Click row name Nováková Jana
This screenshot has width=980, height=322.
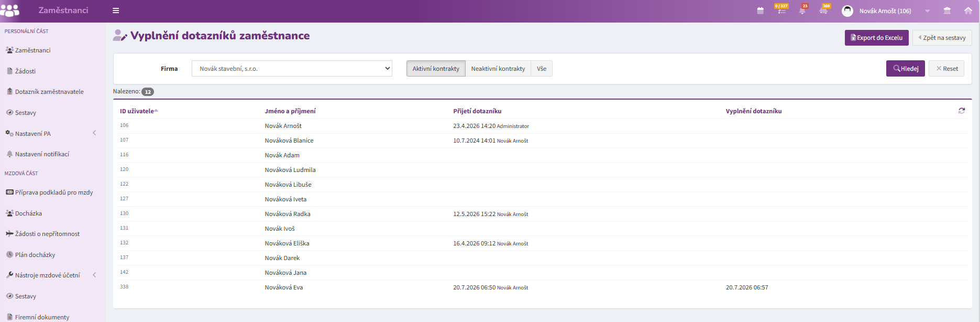click(x=286, y=273)
